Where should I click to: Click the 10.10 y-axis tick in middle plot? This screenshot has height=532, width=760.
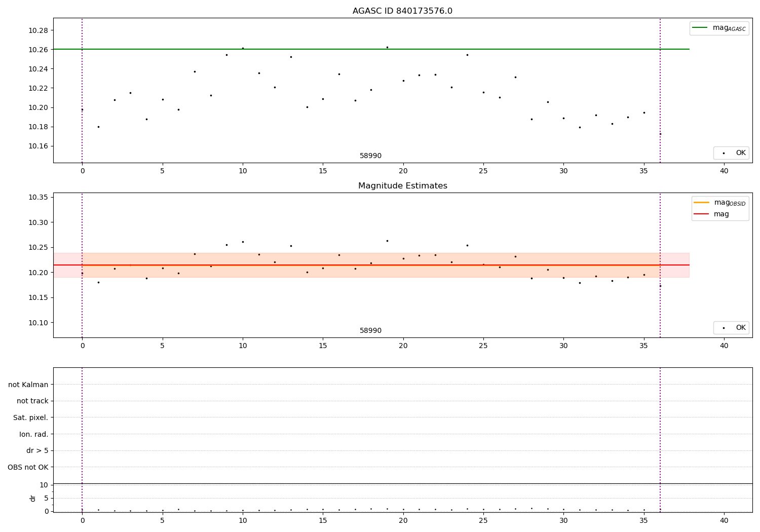coord(38,323)
